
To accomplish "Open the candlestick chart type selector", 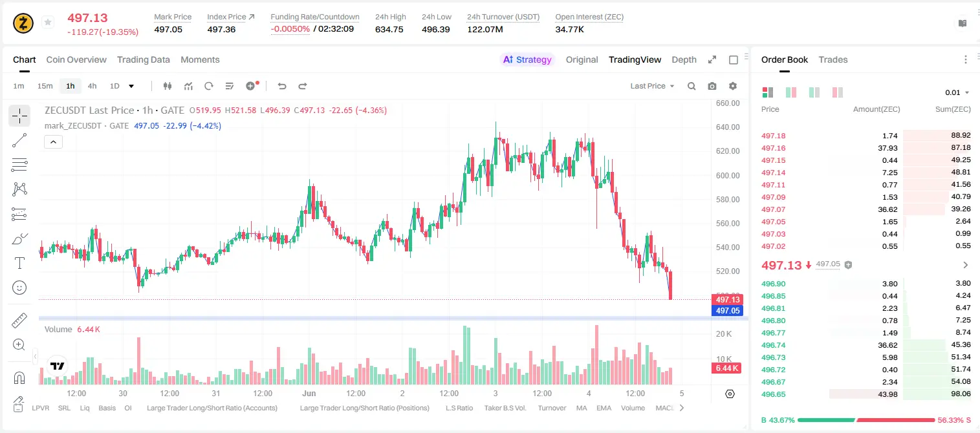I will 168,86.
